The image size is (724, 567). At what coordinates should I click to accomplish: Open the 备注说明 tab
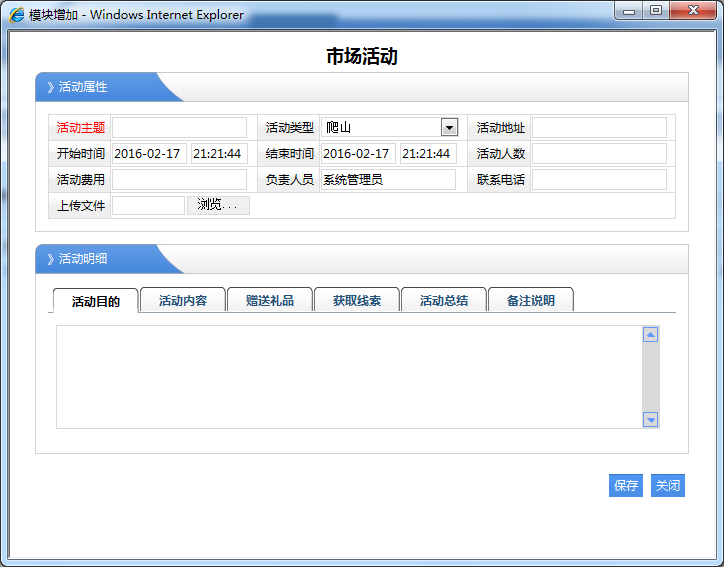530,300
